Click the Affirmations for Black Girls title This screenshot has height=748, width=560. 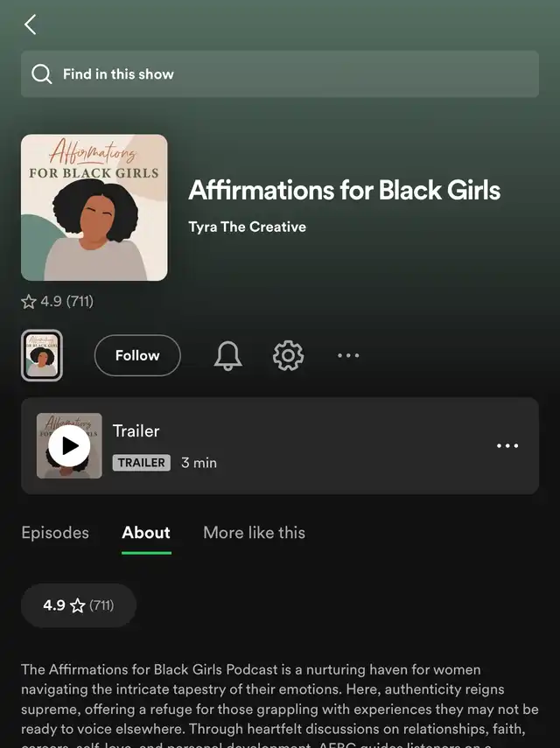[345, 191]
